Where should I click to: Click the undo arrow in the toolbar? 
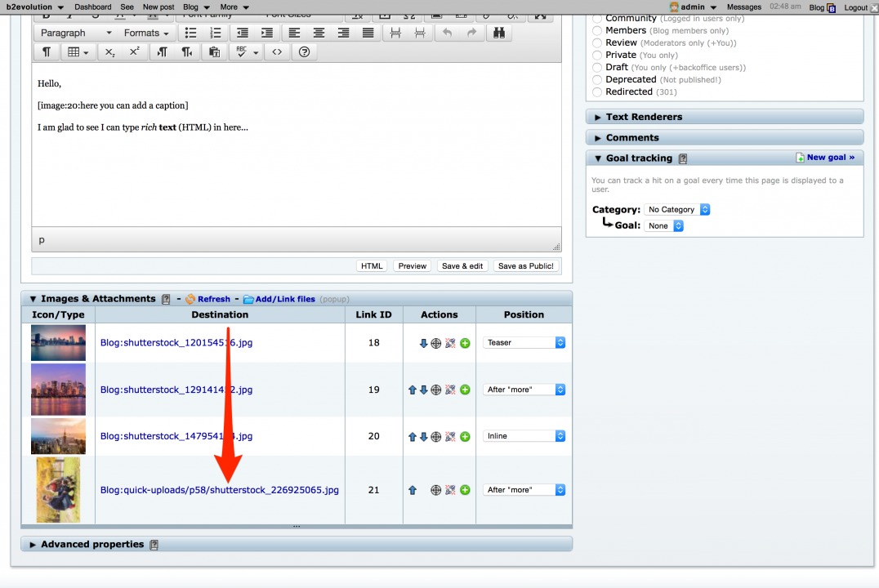(447, 33)
